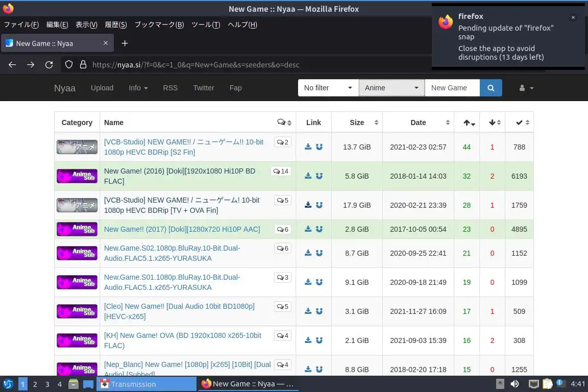Open magnet link for New Game!! (2017) Doki

tap(319, 229)
